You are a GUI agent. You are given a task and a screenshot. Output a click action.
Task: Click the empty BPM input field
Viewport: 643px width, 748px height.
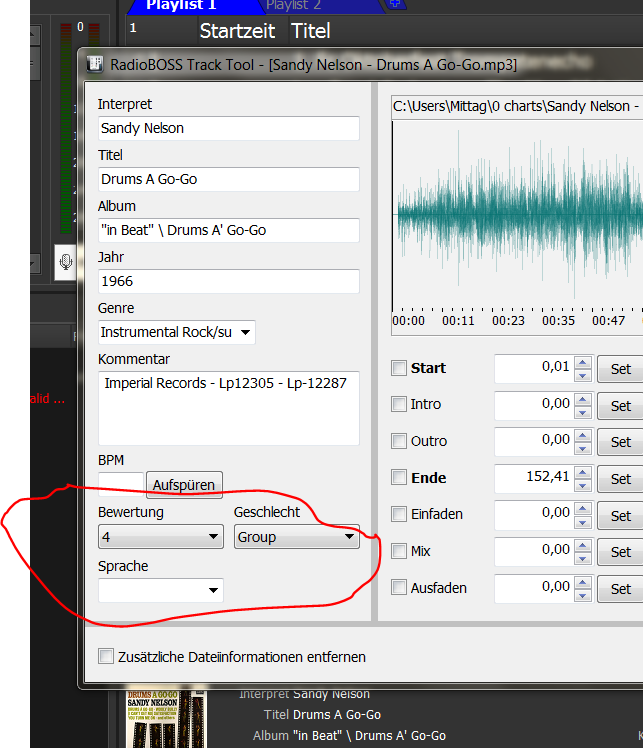(x=121, y=484)
